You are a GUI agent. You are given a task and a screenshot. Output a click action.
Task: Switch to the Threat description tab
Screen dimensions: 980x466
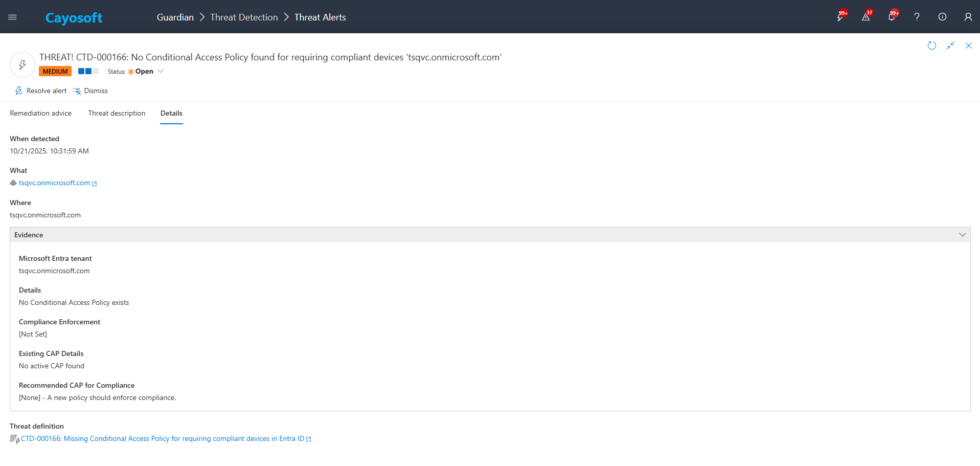[x=117, y=113]
